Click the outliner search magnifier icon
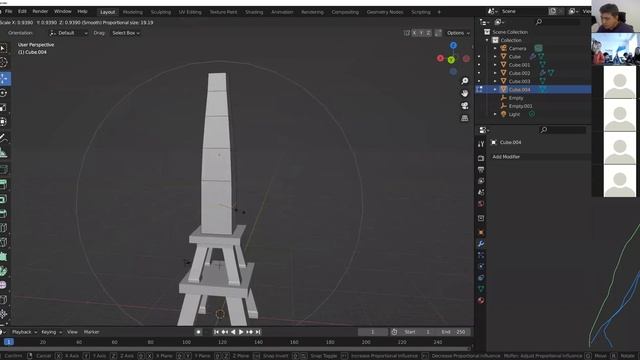This screenshot has height=360, width=640. click(x=539, y=22)
